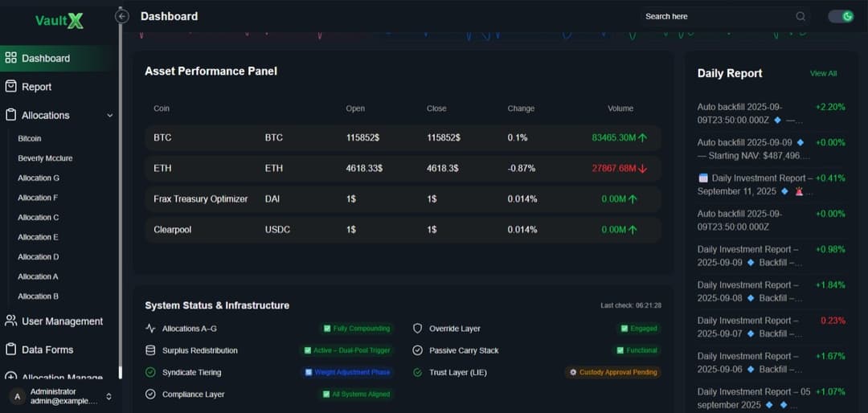
Task: Click the Override Layer shield icon
Action: [x=417, y=329]
